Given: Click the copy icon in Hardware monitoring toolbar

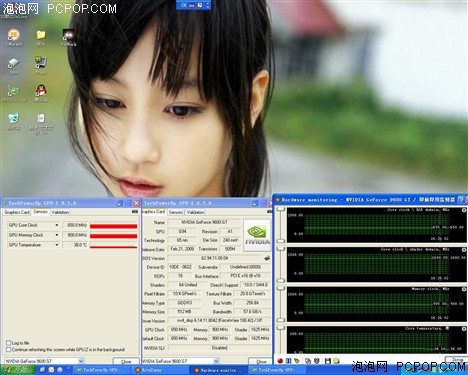Looking at the screenshot, I should click(308, 361).
